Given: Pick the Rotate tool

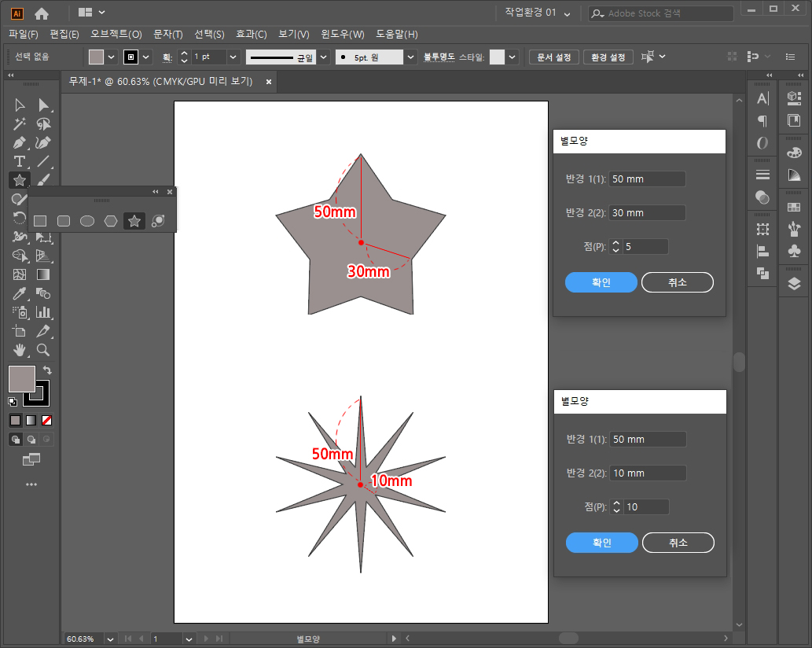Looking at the screenshot, I should 20,218.
